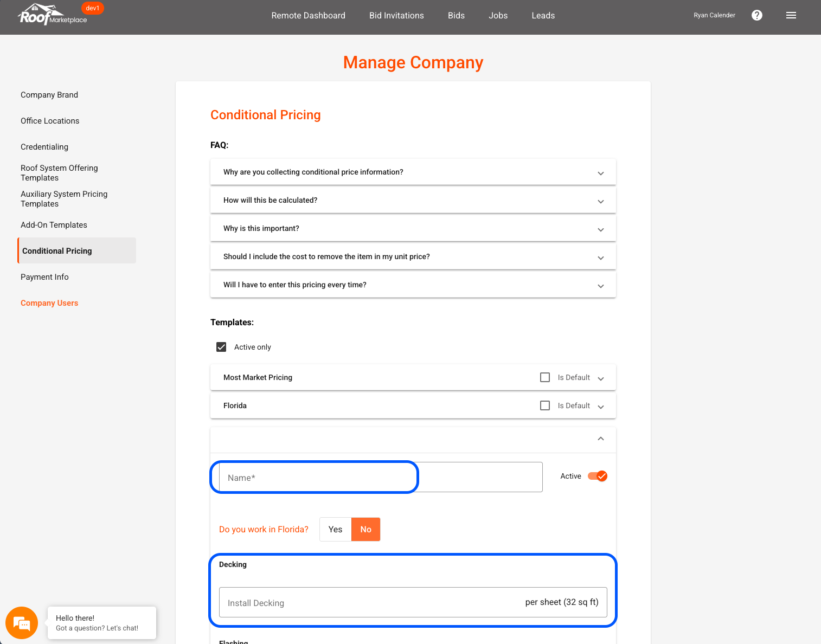Click the template Name input field
821x644 pixels.
(380, 478)
